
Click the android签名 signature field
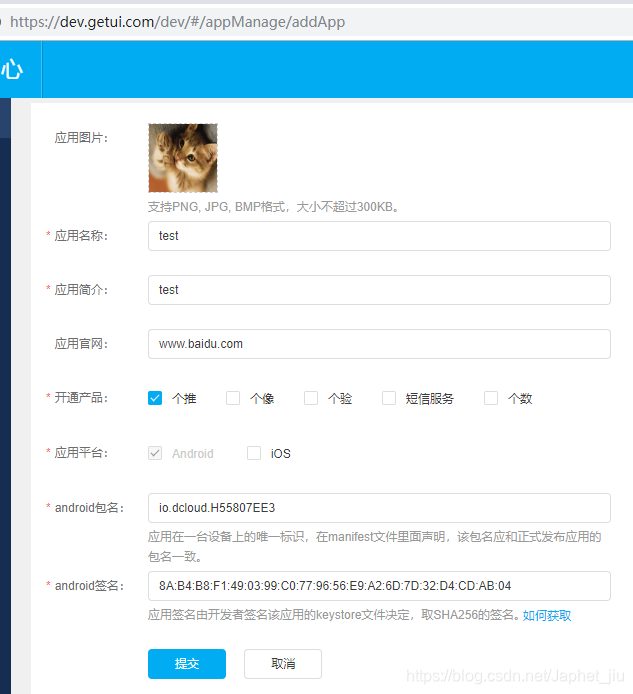[x=379, y=586]
